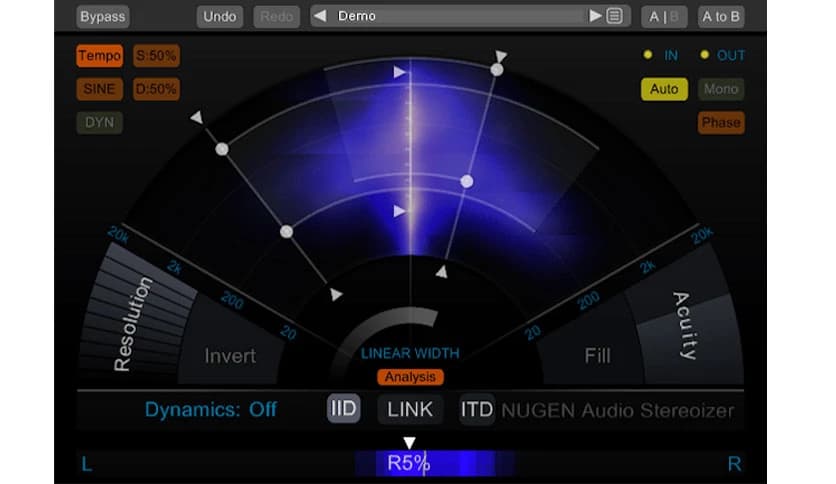Toggle the Phase button
This screenshot has width=836, height=484.
721,123
